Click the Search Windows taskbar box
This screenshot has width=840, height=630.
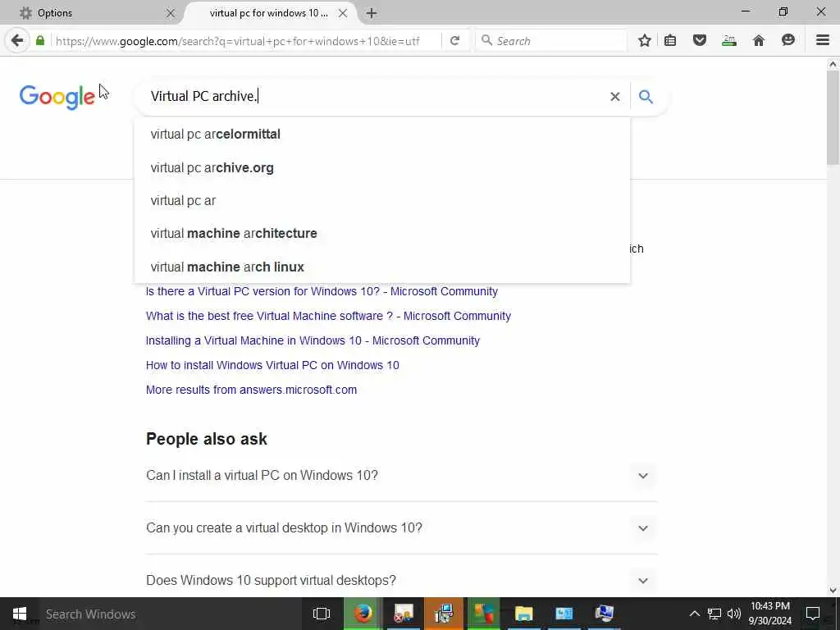171,614
